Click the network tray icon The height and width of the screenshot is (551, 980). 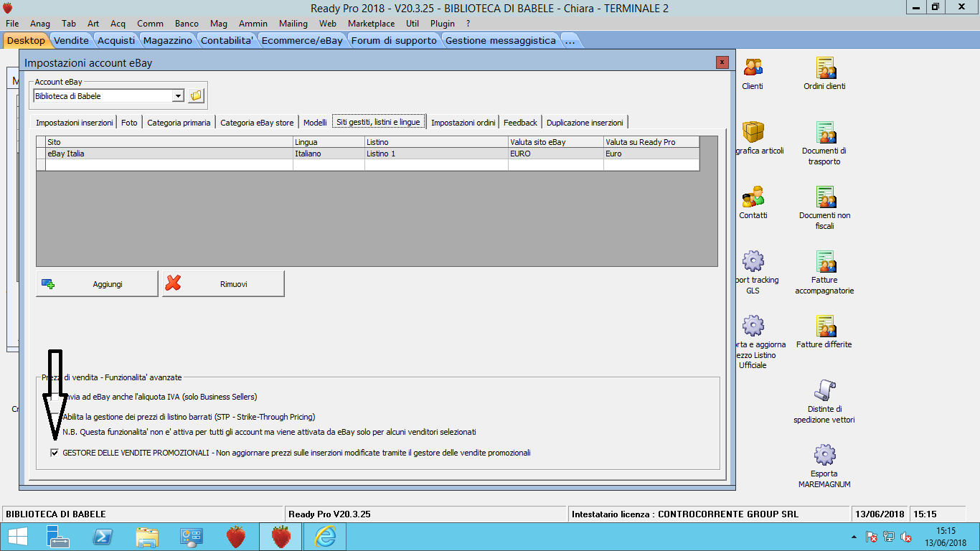[x=889, y=537]
